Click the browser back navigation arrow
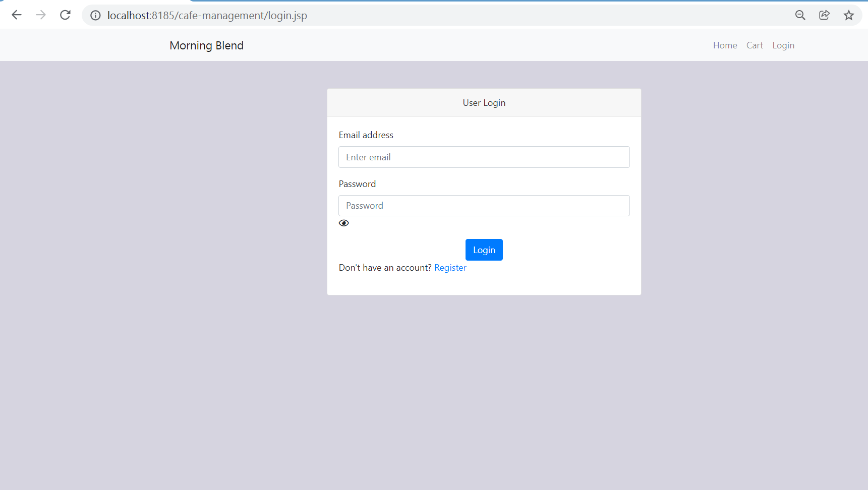 pyautogui.click(x=17, y=15)
